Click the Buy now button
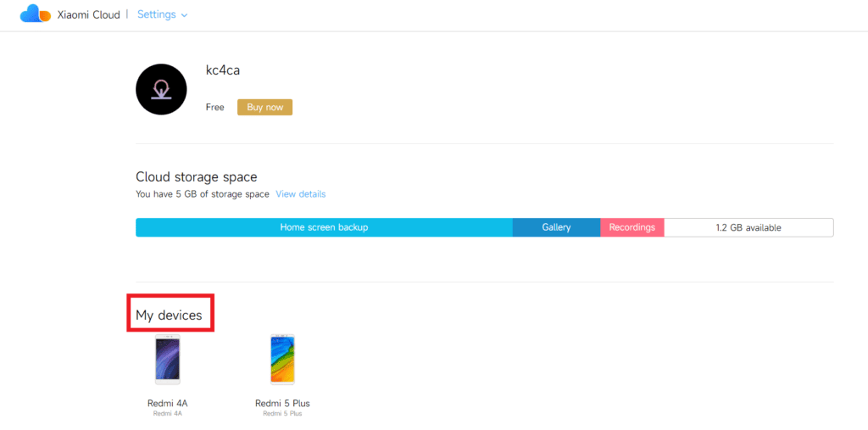Screen dimensions: 868x430 click(x=264, y=108)
